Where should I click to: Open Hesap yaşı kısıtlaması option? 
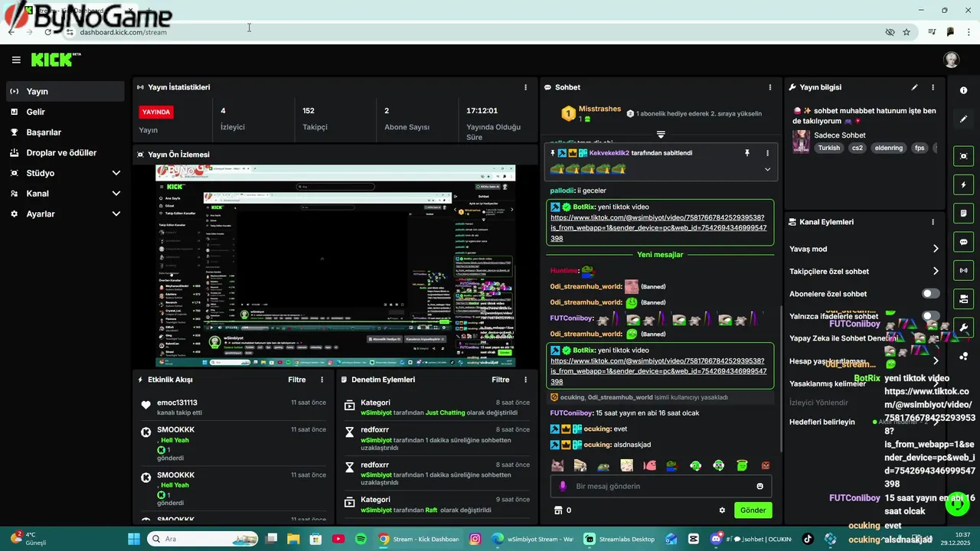coord(864,361)
